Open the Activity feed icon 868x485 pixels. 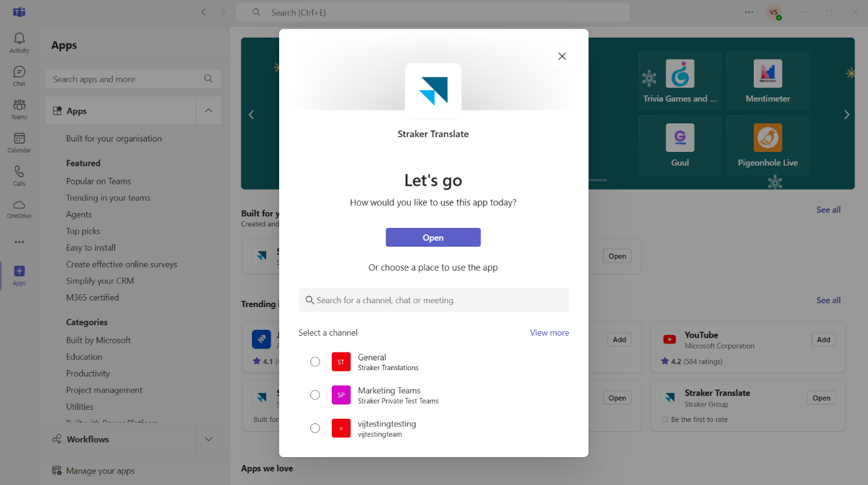pyautogui.click(x=19, y=43)
